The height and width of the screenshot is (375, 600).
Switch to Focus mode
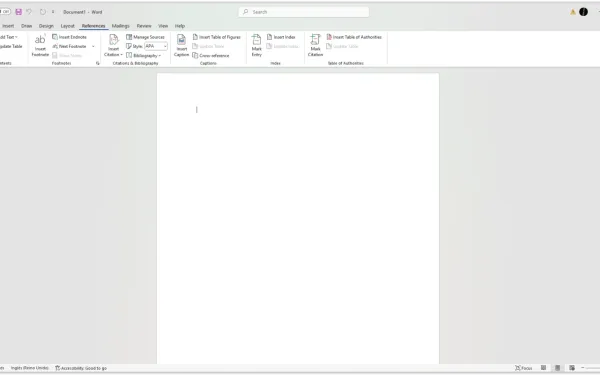tap(523, 368)
